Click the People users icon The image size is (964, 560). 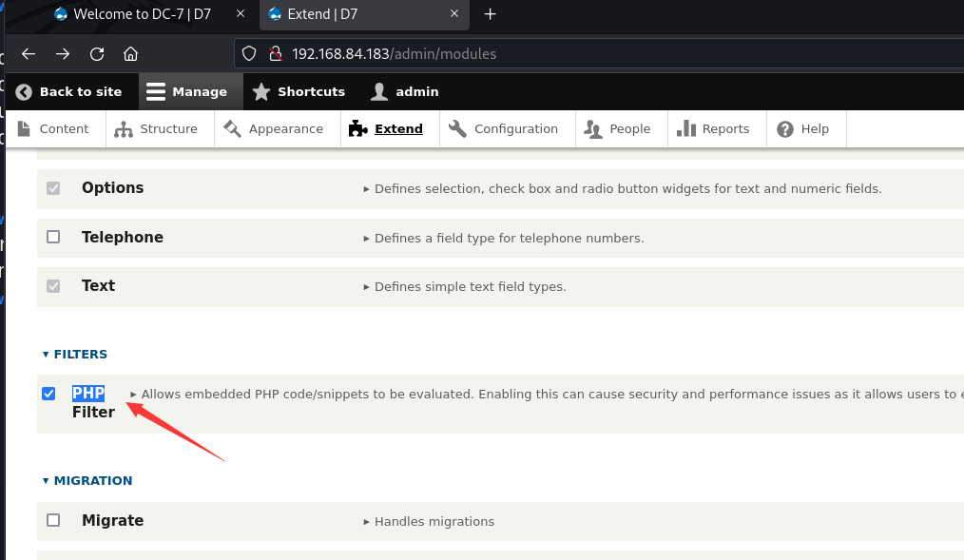click(x=593, y=128)
